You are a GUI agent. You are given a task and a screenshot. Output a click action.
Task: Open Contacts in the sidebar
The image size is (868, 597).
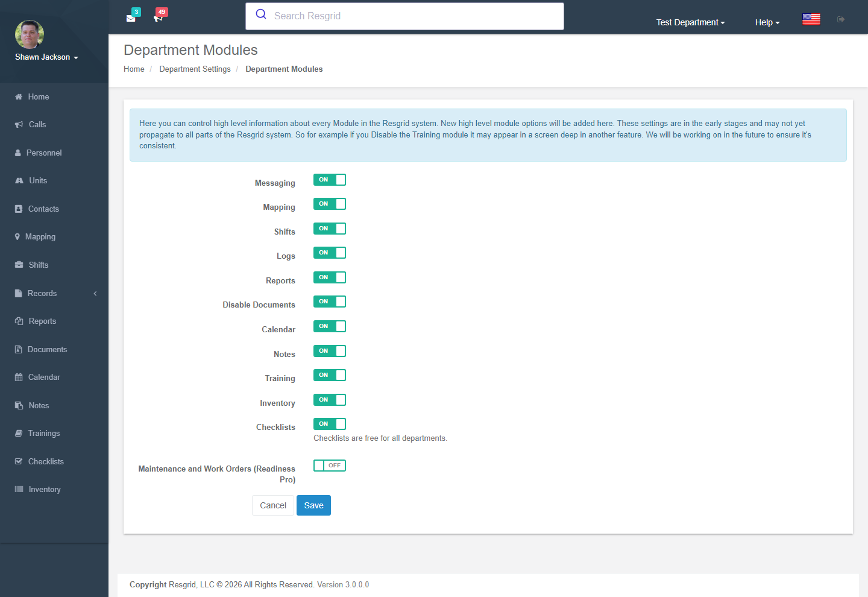54,209
